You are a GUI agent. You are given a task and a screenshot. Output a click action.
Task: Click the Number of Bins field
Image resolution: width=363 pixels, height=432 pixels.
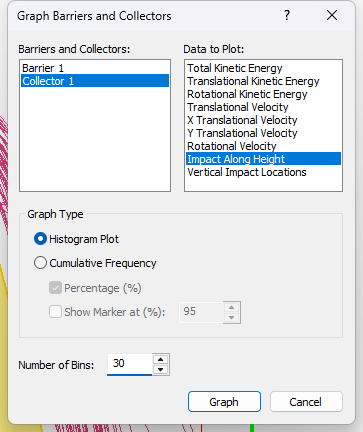pos(129,364)
